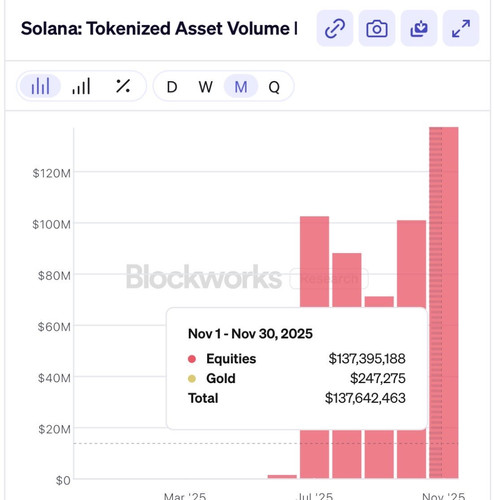This screenshot has width=494, height=500.
Task: Copy the chart link via chain icon
Action: tap(335, 28)
